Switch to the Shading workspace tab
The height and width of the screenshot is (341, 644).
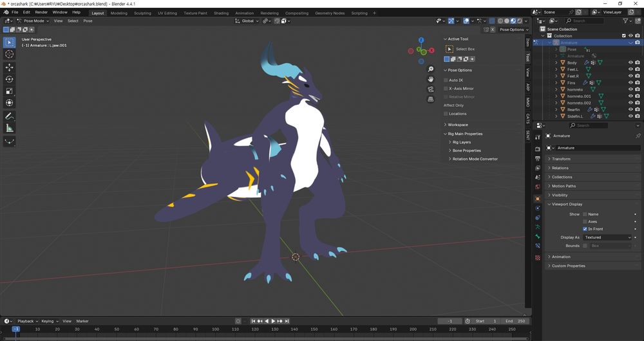(x=221, y=13)
